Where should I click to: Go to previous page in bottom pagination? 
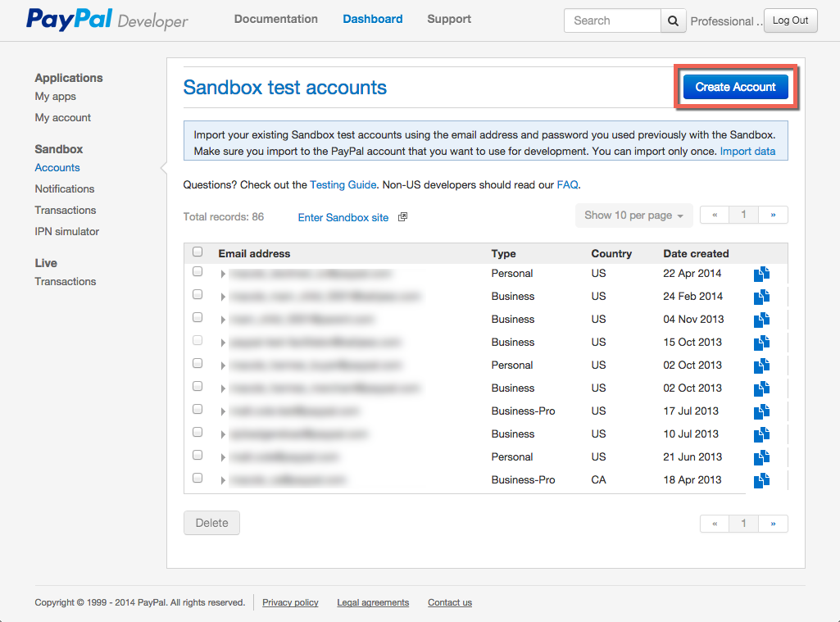715,524
